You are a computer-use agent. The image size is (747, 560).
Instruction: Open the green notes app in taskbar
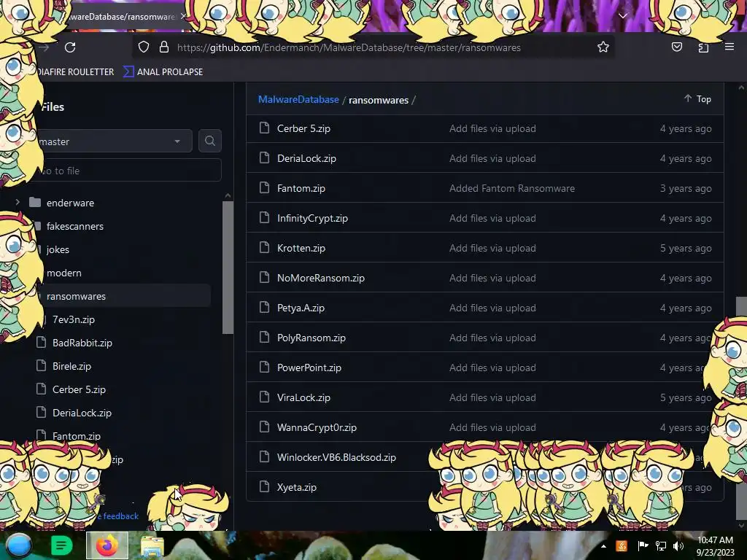pyautogui.click(x=61, y=545)
